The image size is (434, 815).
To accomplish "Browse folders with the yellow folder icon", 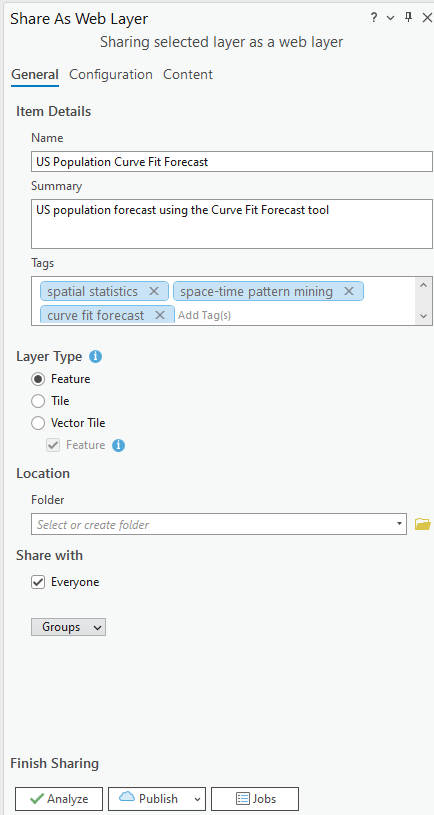I will pos(423,524).
